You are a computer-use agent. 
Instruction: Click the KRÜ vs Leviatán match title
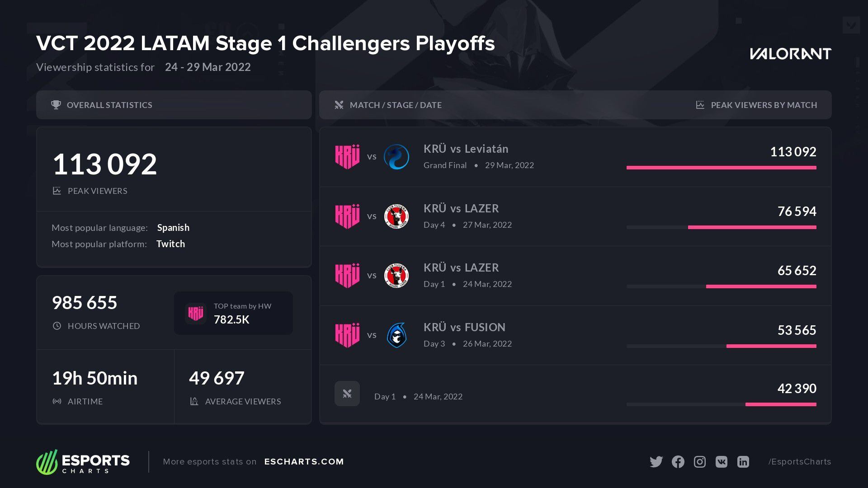pos(466,149)
